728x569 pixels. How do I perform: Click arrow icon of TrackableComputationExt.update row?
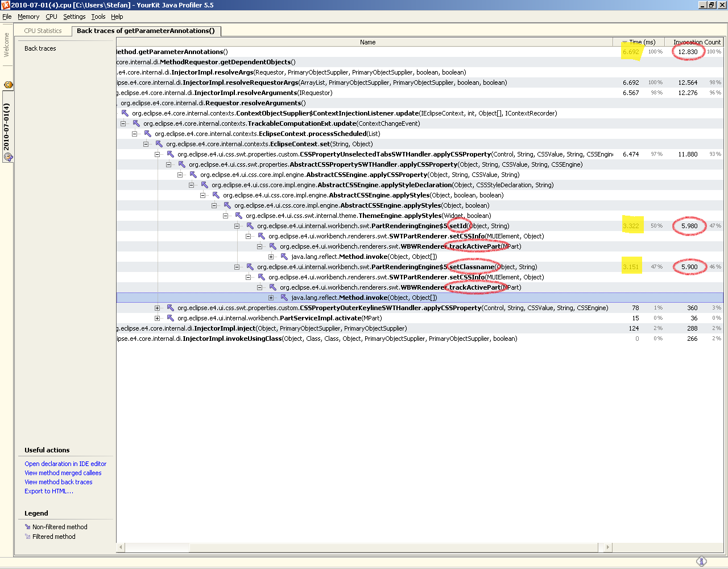click(x=136, y=123)
